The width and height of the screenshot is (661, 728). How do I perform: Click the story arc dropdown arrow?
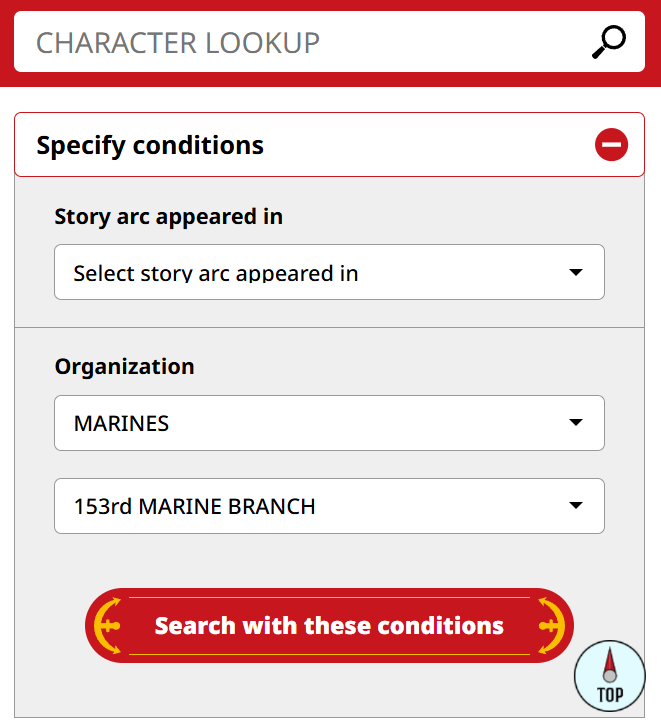coord(575,272)
